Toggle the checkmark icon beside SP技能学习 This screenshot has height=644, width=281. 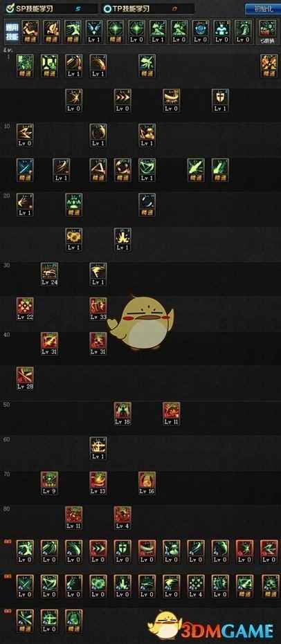[8, 8]
